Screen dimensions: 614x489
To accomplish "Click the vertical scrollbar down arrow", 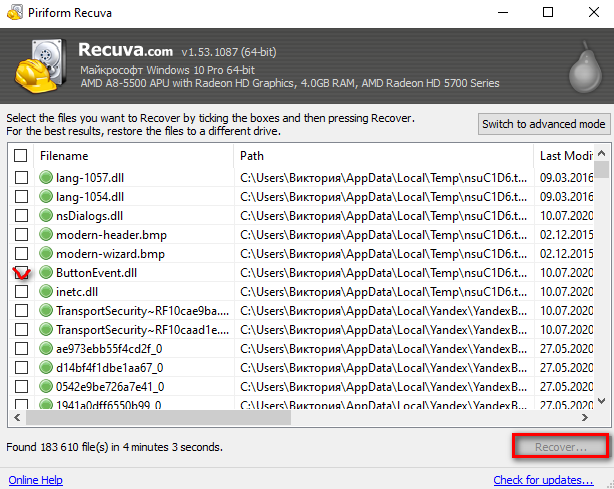I will click(x=602, y=401).
